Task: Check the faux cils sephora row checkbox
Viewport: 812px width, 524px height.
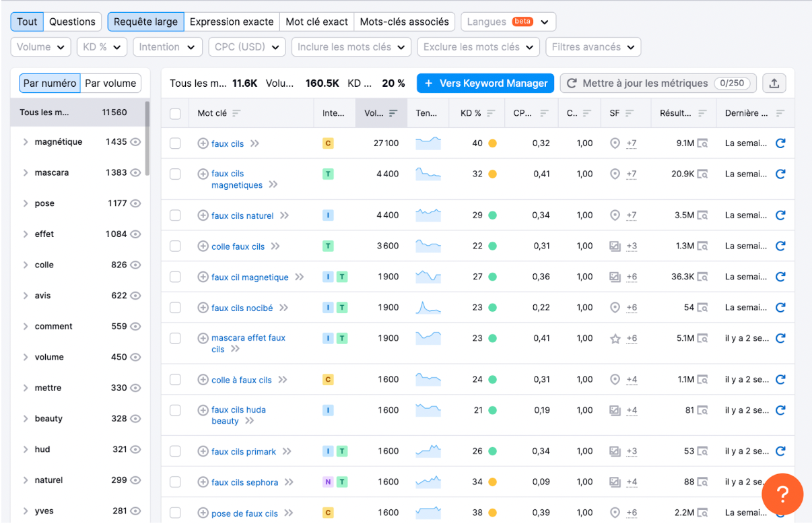Action: click(175, 482)
